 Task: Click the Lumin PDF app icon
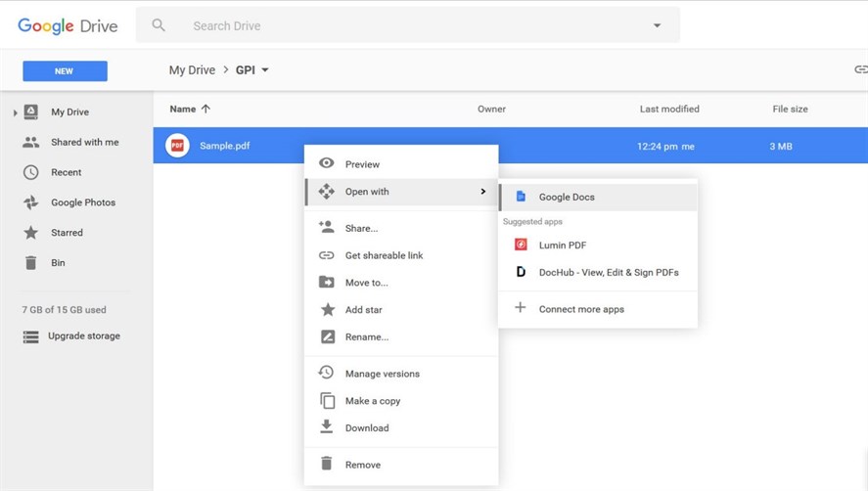521,245
